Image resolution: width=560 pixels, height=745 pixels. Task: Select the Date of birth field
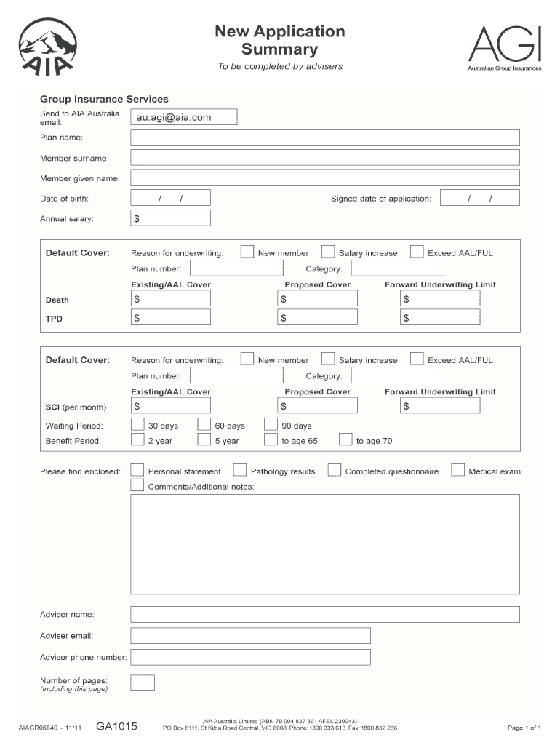(x=170, y=198)
